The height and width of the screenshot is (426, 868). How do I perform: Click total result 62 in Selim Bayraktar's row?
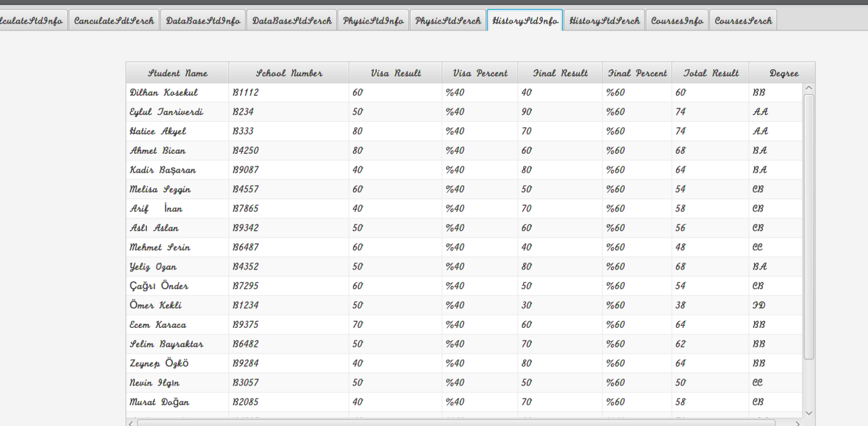pos(680,344)
